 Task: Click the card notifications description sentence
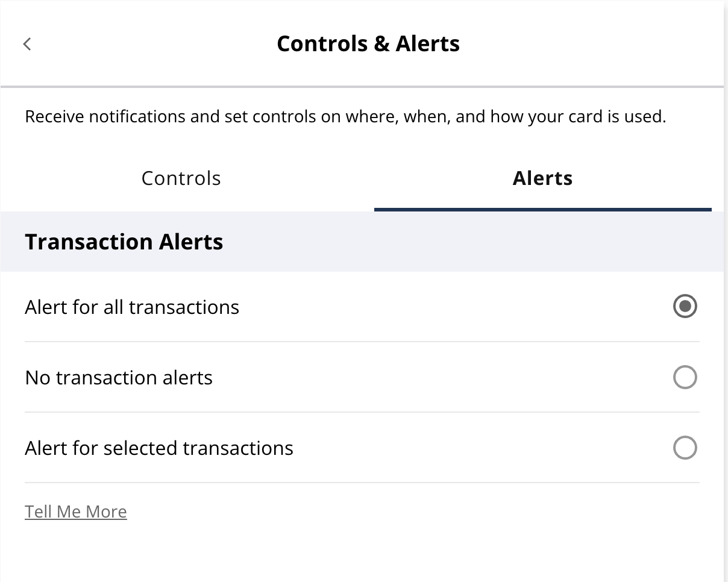[345, 116]
